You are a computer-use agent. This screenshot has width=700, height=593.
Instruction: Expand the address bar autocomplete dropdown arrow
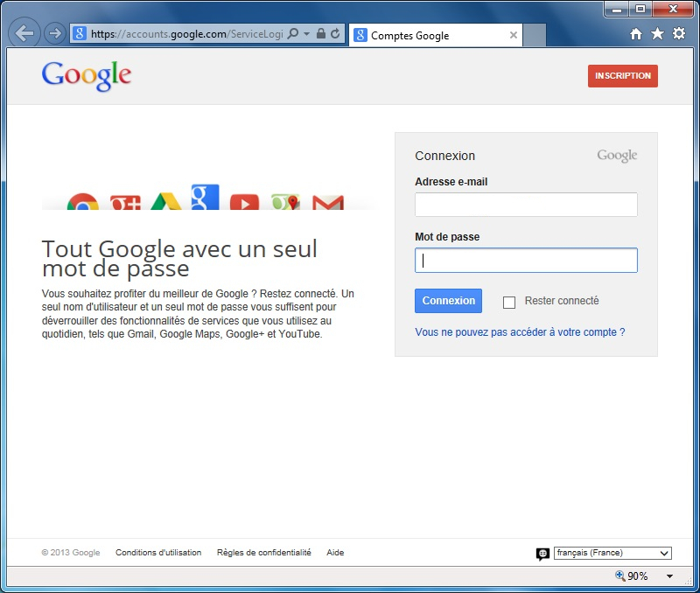tap(307, 34)
